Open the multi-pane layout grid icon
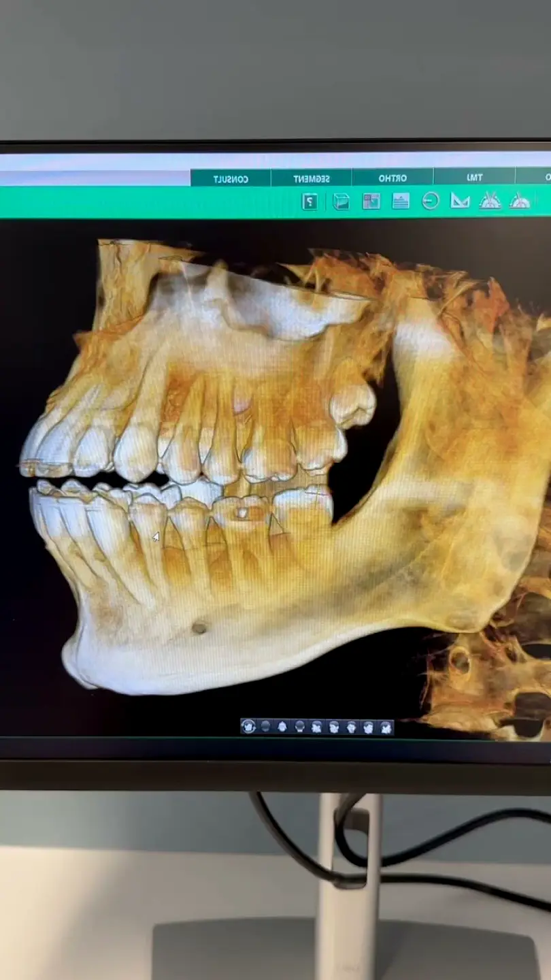This screenshot has width=551, height=980. pyautogui.click(x=371, y=201)
